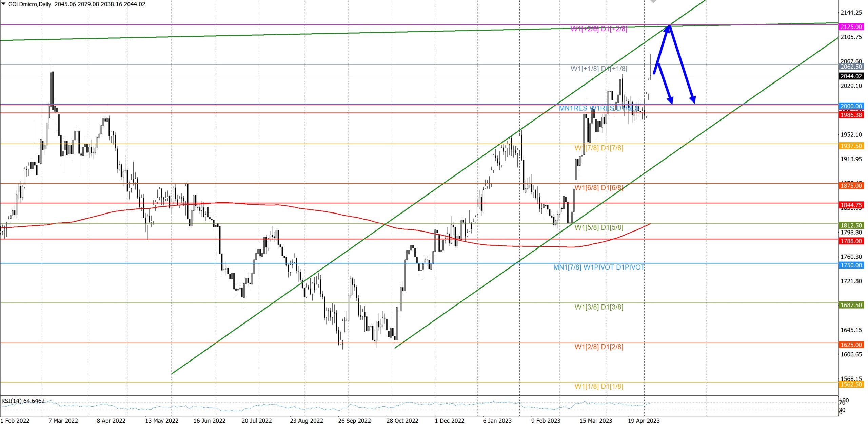Select the MN1[7/8] W1PIVOT D1PIVOT label
868x425 pixels.
tap(599, 267)
